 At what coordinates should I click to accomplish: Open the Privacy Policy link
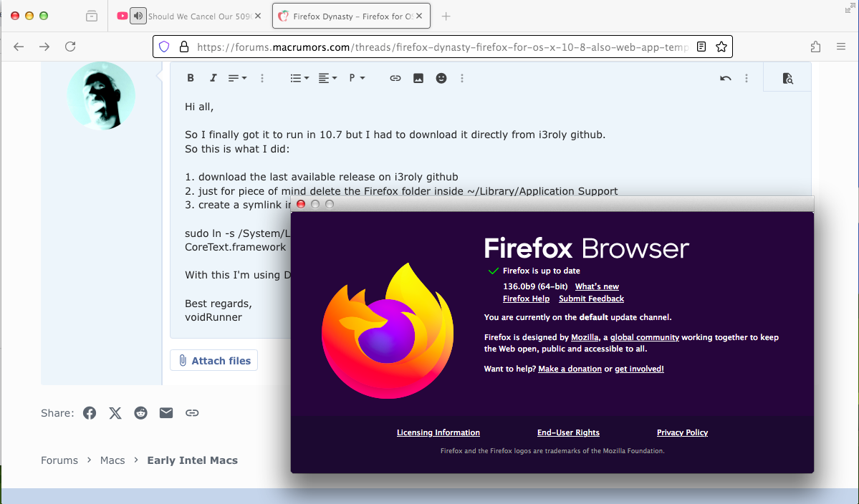pyautogui.click(x=682, y=432)
